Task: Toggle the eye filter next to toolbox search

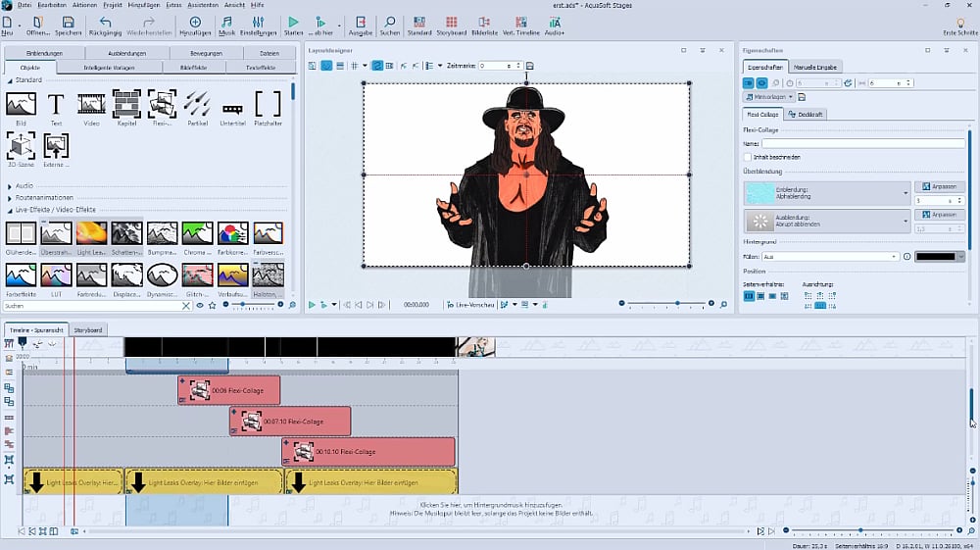Action: click(199, 306)
